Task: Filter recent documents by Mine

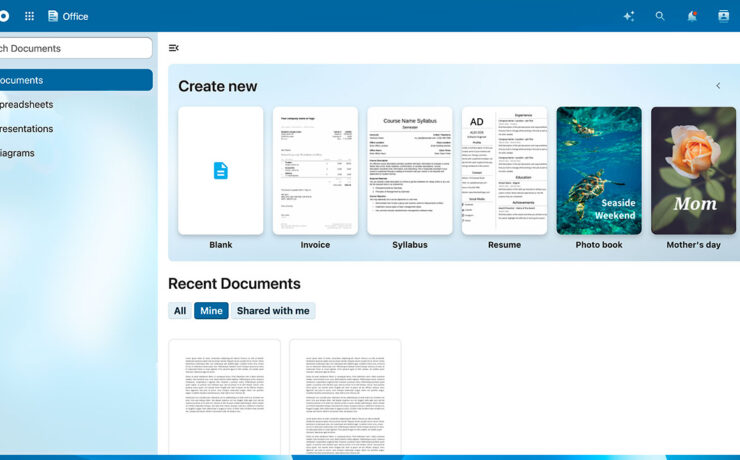Action: pyautogui.click(x=211, y=310)
